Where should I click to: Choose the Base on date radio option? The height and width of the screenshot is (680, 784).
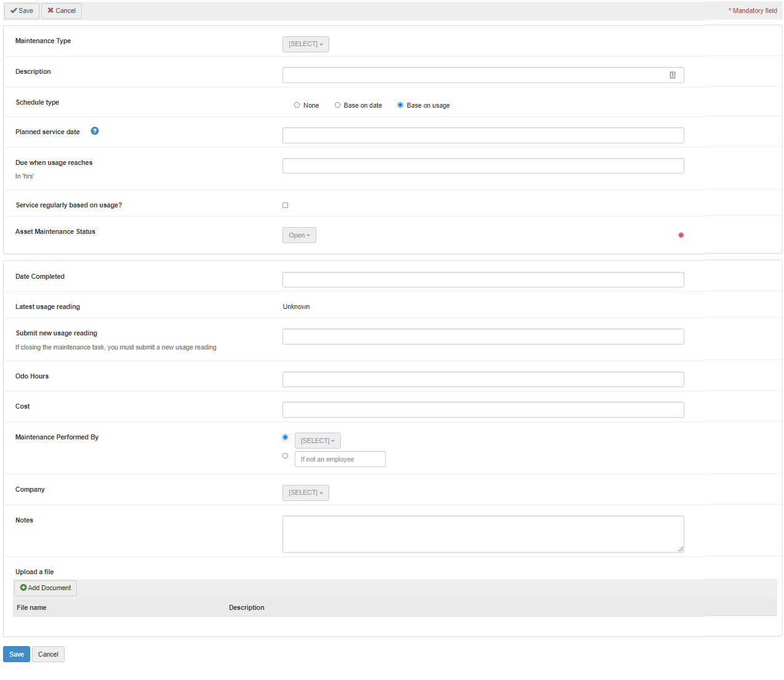pyautogui.click(x=337, y=105)
